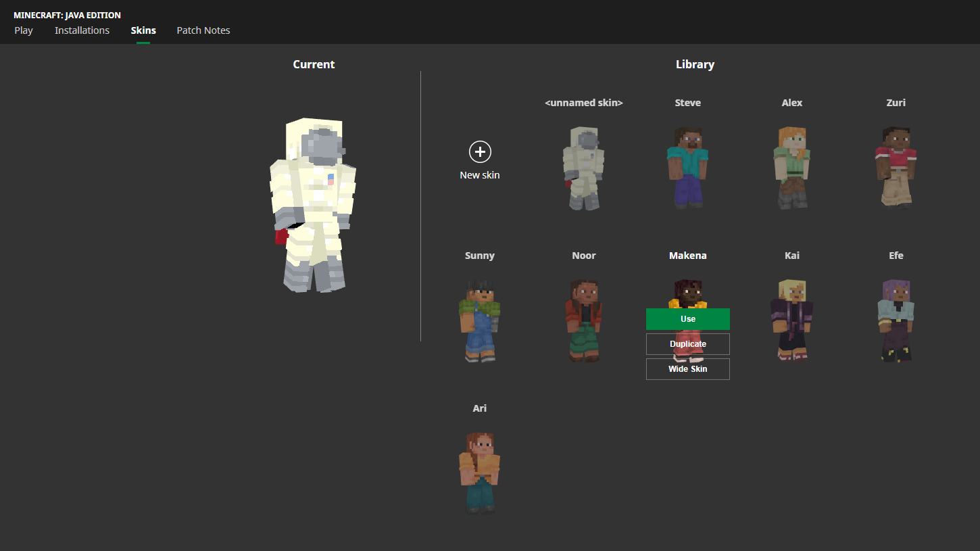Select the Ari skin thumbnail
This screenshot has width=980, height=551.
[x=480, y=473]
